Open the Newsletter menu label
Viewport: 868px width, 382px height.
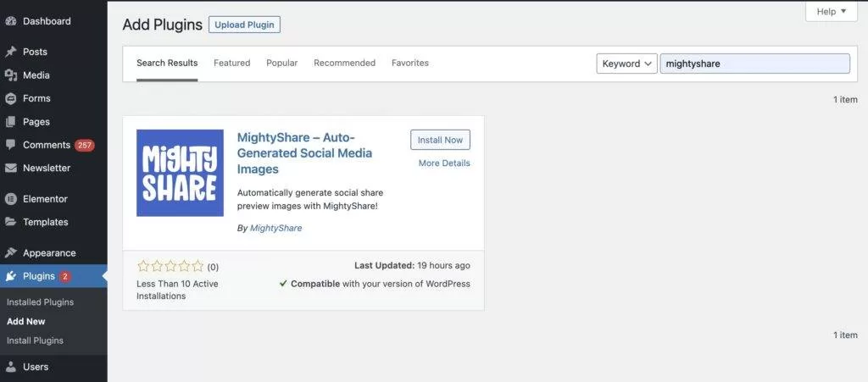pyautogui.click(x=47, y=168)
